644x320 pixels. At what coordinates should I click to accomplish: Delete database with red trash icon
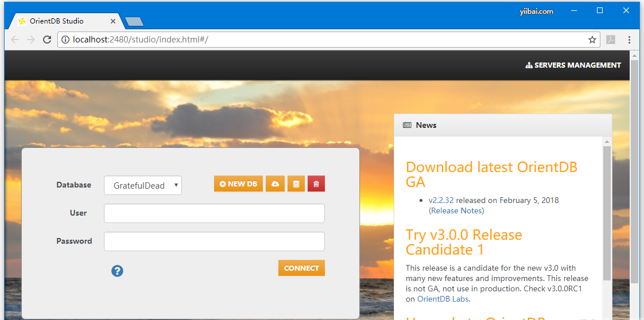pos(316,184)
